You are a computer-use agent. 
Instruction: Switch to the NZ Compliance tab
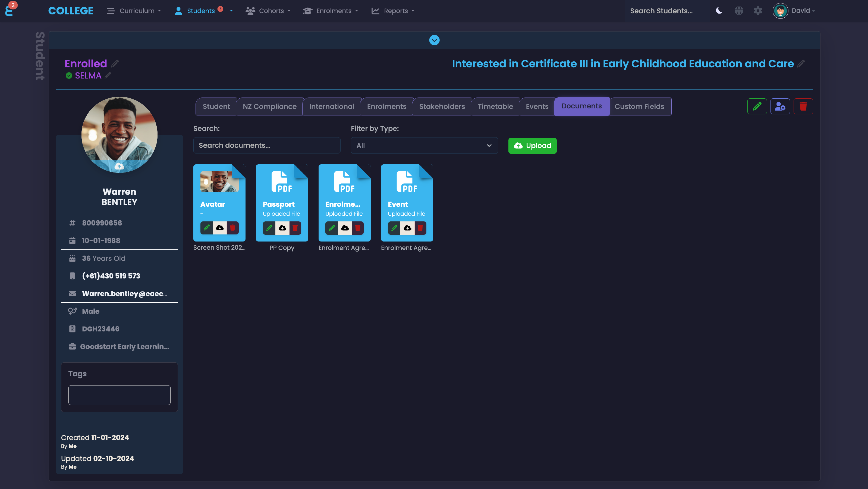pos(269,106)
